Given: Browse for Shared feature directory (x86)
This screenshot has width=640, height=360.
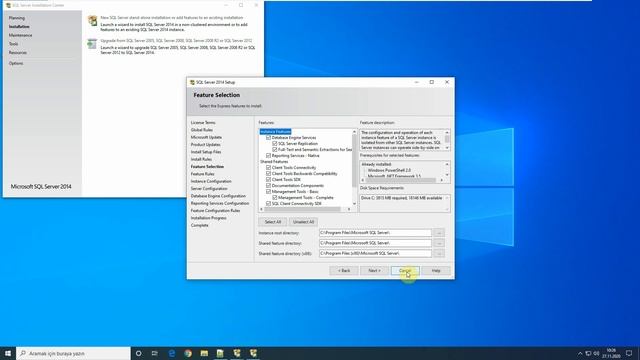Looking at the screenshot, I should click(439, 253).
